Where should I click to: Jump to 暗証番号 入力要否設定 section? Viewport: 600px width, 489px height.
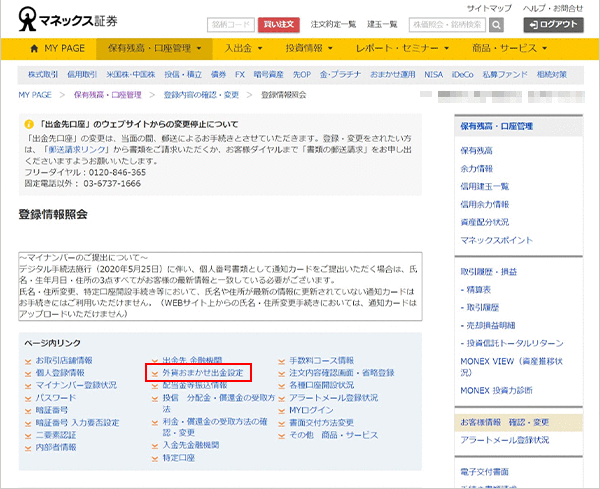click(77, 423)
